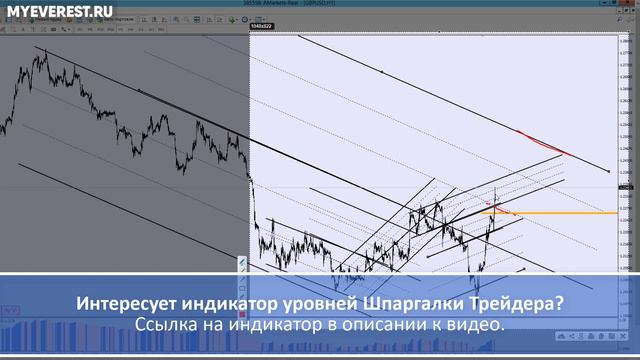Viewport: 640px width, 360px height.
Task: Toggle chart shift from right edge
Action: pos(220,20)
